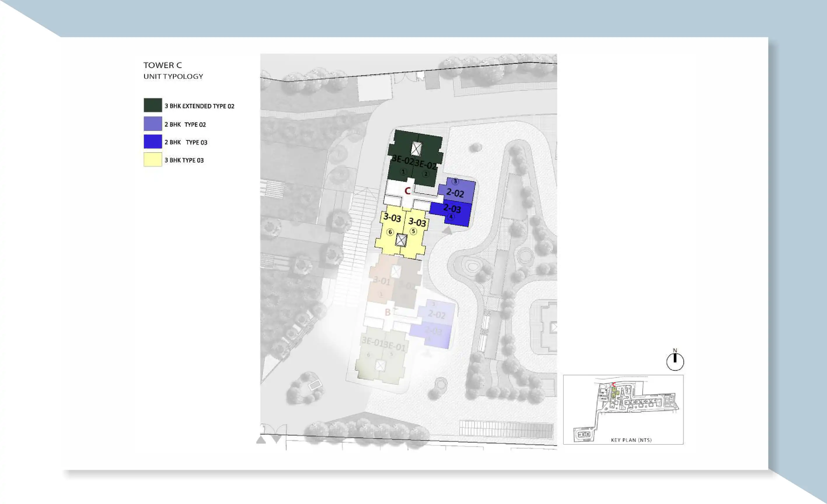Viewport: 827px width, 504px height.
Task: Click the circled number 3 on the purple unit
Action: (455, 181)
